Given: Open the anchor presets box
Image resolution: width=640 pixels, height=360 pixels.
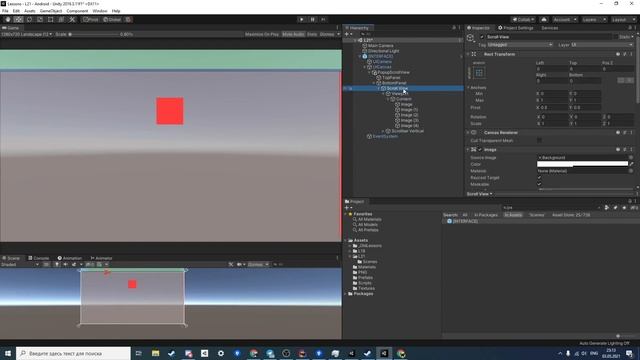Looking at the screenshot, I should (479, 73).
